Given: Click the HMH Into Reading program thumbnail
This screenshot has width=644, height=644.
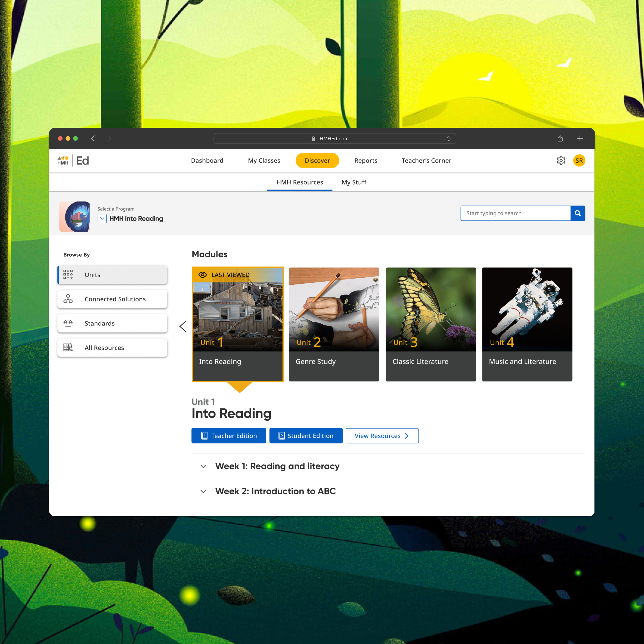Looking at the screenshot, I should (x=75, y=216).
